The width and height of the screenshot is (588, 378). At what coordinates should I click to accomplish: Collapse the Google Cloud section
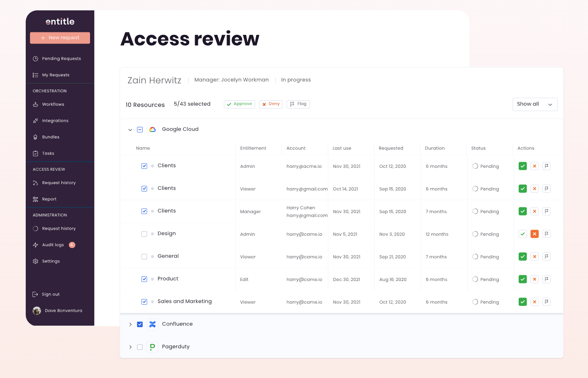tap(130, 130)
